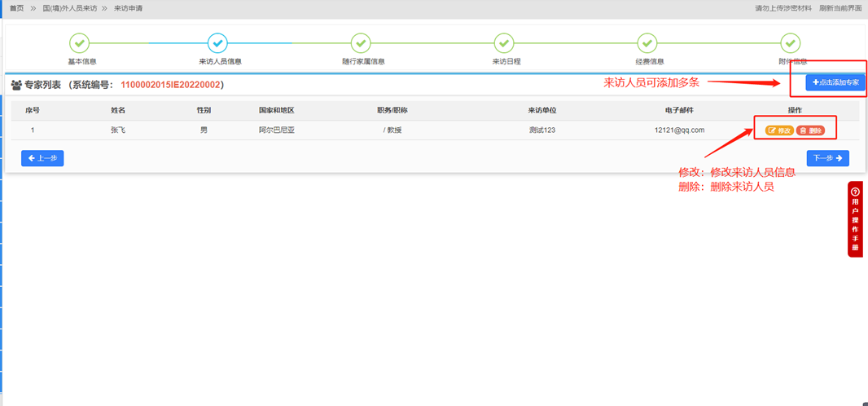Image resolution: width=868 pixels, height=406 pixels.
Task: Click the 姓名 column header
Action: 118,110
